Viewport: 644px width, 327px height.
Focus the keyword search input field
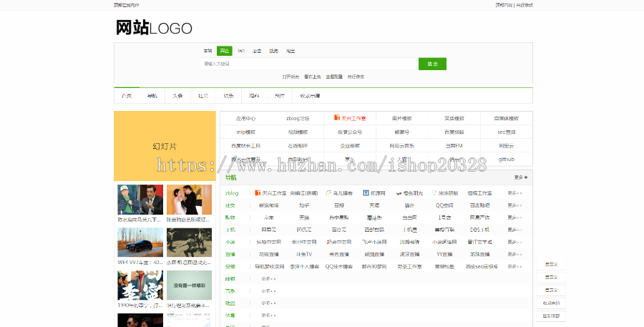pyautogui.click(x=309, y=64)
